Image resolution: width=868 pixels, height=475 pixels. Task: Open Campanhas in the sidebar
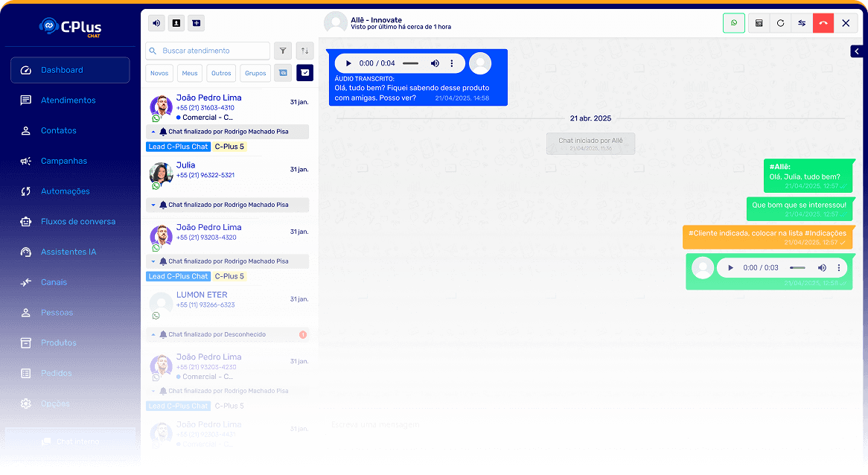64,161
